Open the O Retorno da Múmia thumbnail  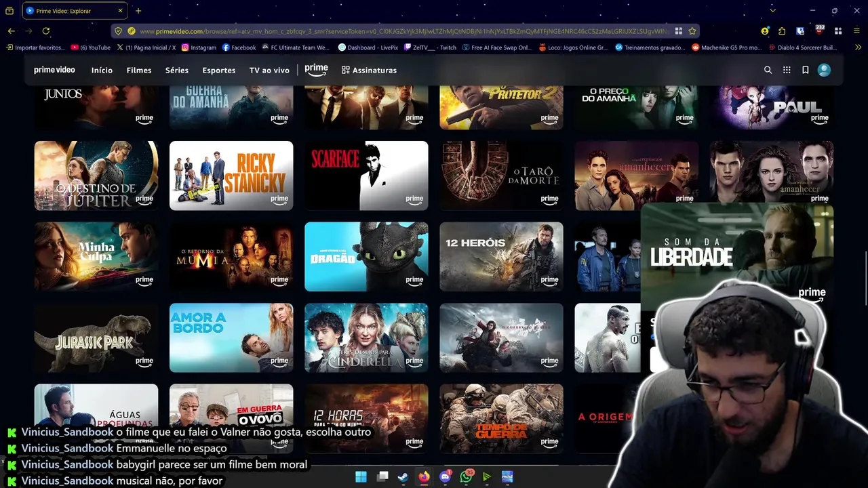tap(231, 257)
